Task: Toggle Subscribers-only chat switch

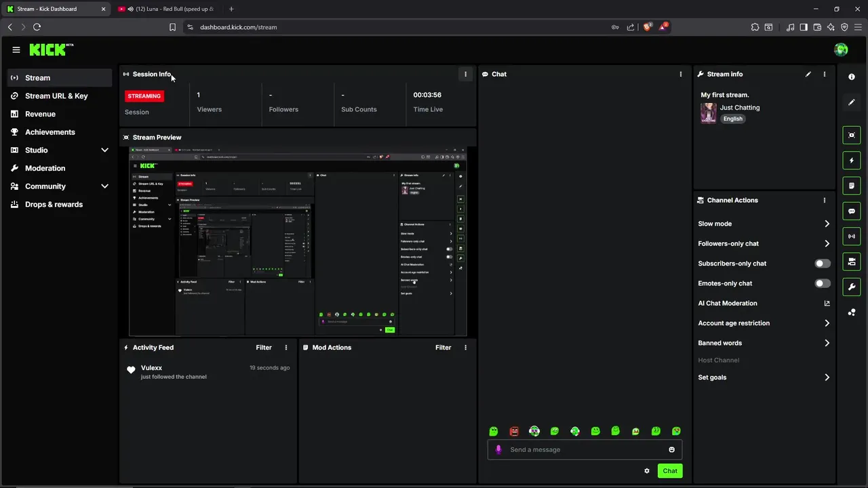Action: click(x=822, y=264)
